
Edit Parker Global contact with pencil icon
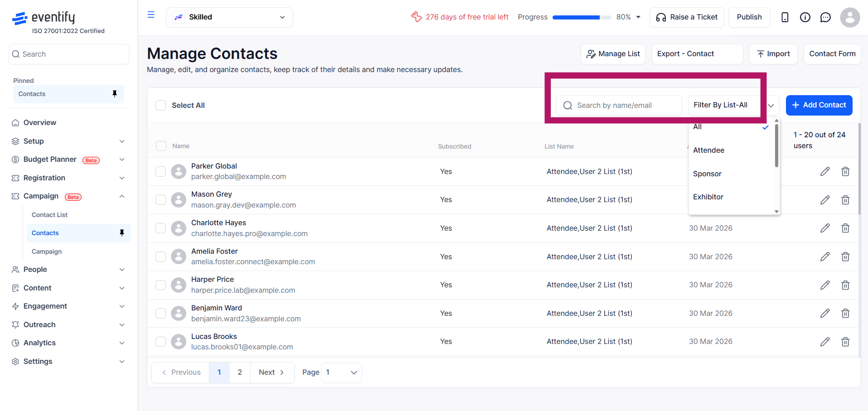825,171
